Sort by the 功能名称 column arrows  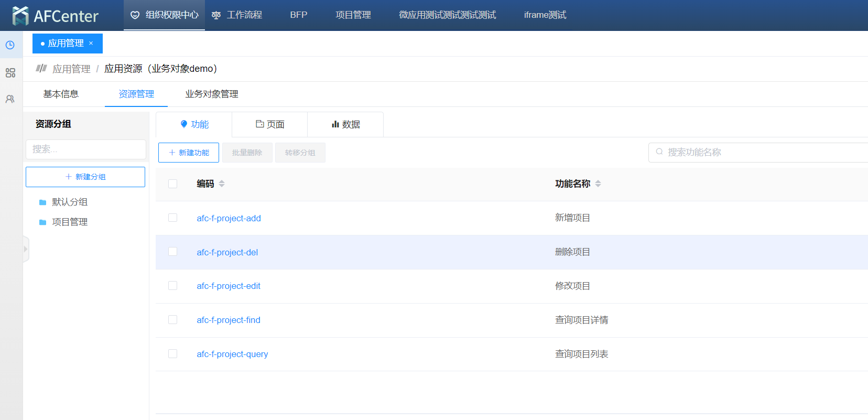coord(598,184)
